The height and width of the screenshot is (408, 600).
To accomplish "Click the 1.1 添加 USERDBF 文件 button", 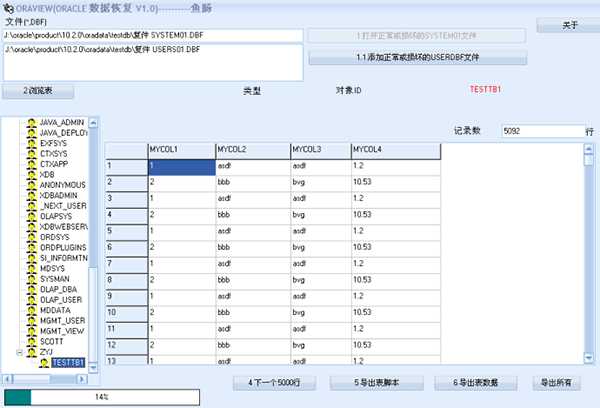I will [x=417, y=57].
